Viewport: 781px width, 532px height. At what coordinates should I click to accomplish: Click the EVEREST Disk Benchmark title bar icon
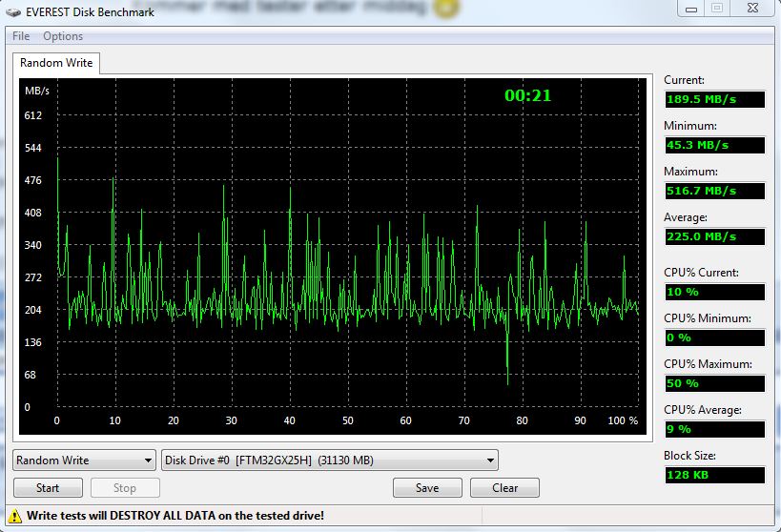point(13,12)
